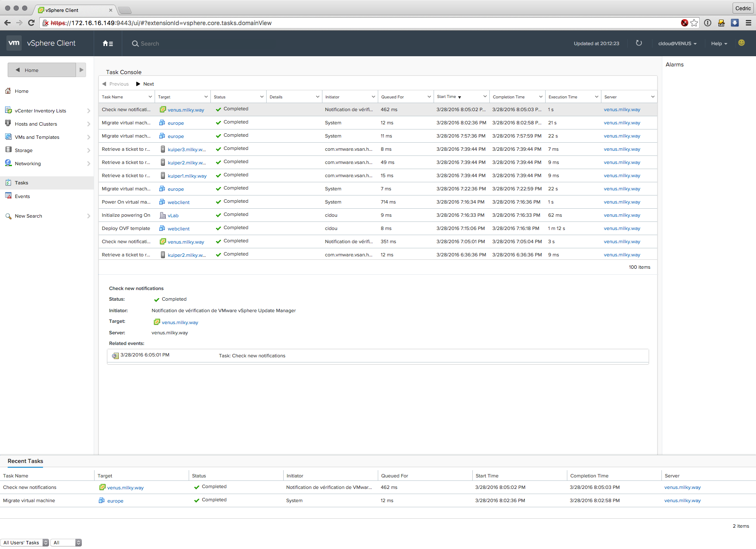Screen dimensions: 756x549
Task: Open a new browser tab
Action: coord(124,10)
